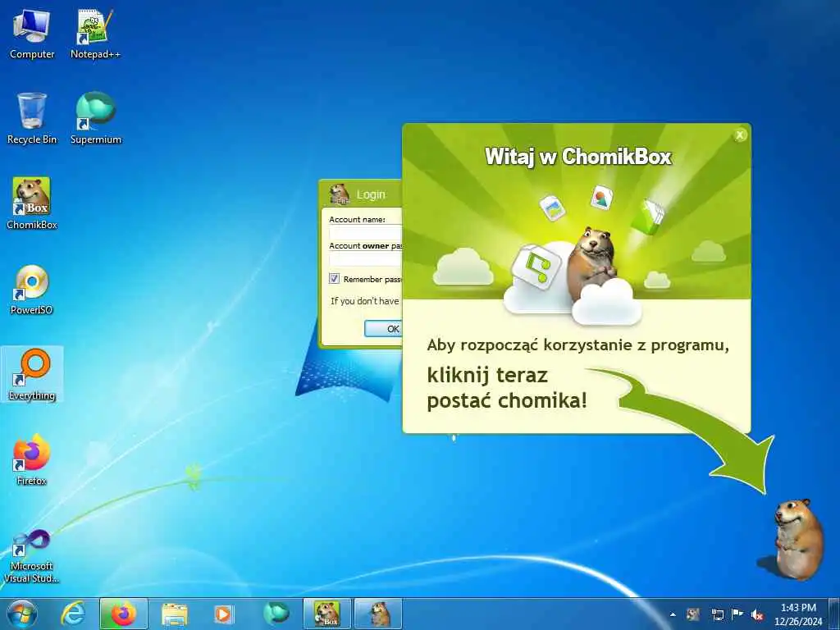Open the Recycle Bin icon
This screenshot has height=630, width=840.
[32, 119]
